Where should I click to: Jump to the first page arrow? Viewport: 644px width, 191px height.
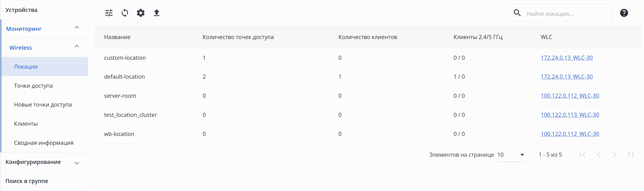[x=583, y=155]
